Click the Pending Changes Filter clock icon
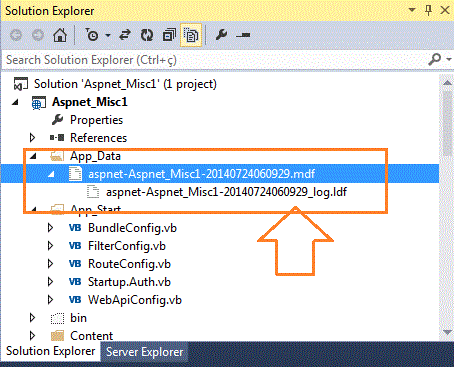The height and width of the screenshot is (367, 454). [x=91, y=35]
